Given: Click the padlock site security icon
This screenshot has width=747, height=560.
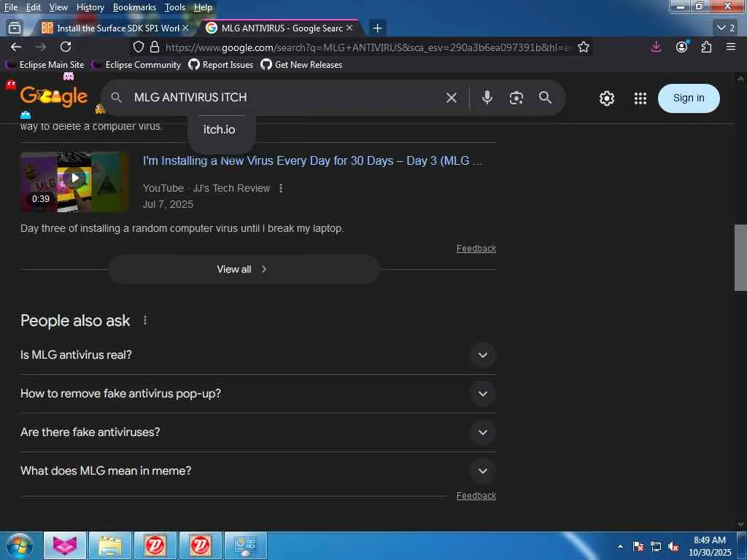Looking at the screenshot, I should (155, 47).
